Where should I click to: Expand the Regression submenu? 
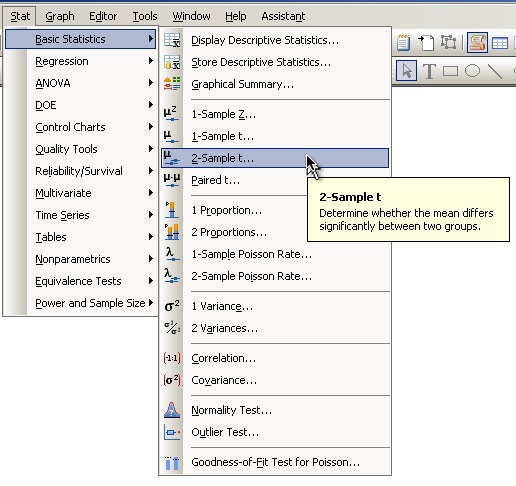click(x=80, y=61)
